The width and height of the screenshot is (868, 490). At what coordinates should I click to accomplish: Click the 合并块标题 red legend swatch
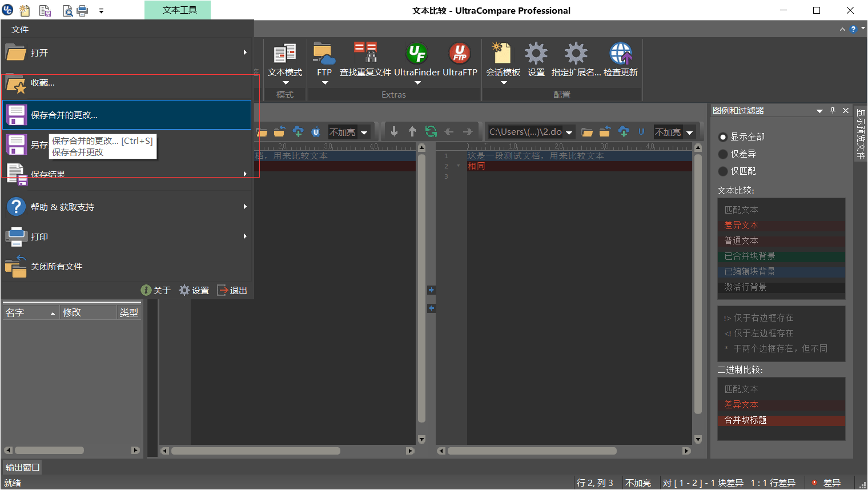[x=781, y=420]
